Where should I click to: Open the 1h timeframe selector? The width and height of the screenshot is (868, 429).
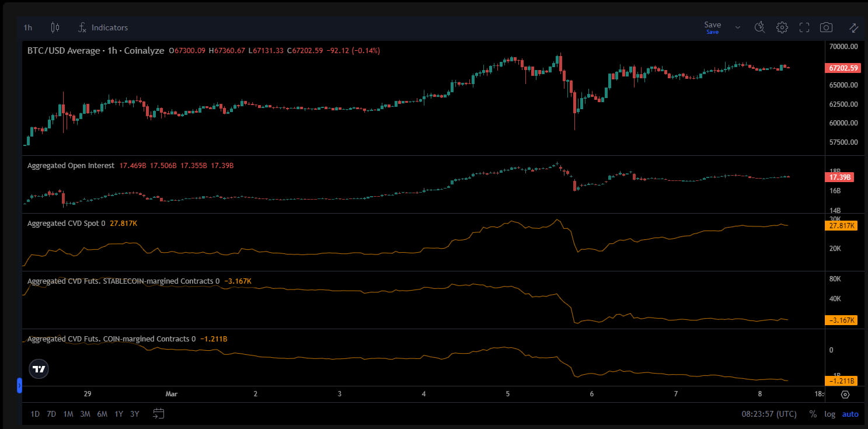(27, 27)
